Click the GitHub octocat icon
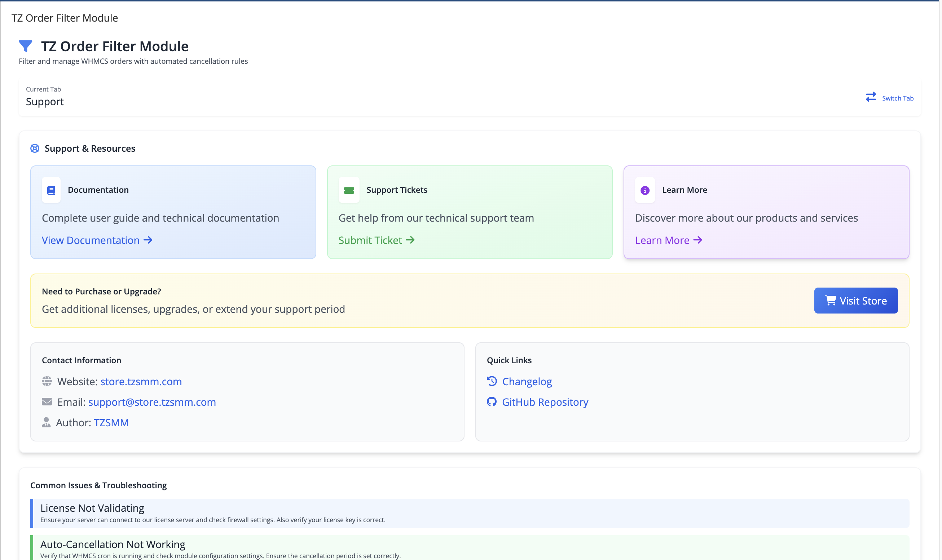 [492, 402]
